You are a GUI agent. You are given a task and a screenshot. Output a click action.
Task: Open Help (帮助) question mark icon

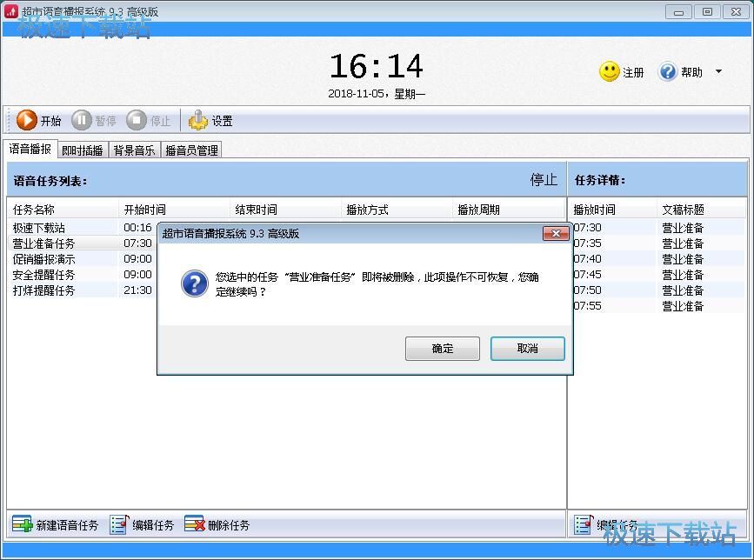[667, 71]
